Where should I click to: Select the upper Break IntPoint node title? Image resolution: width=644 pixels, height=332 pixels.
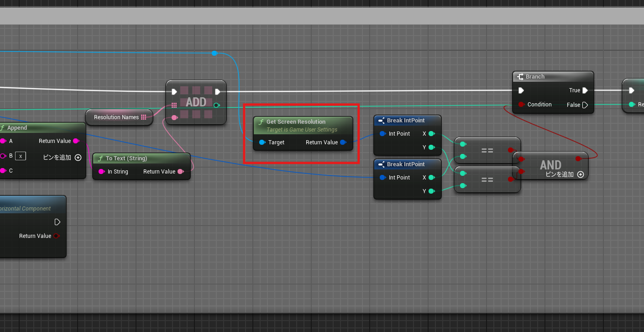click(406, 121)
